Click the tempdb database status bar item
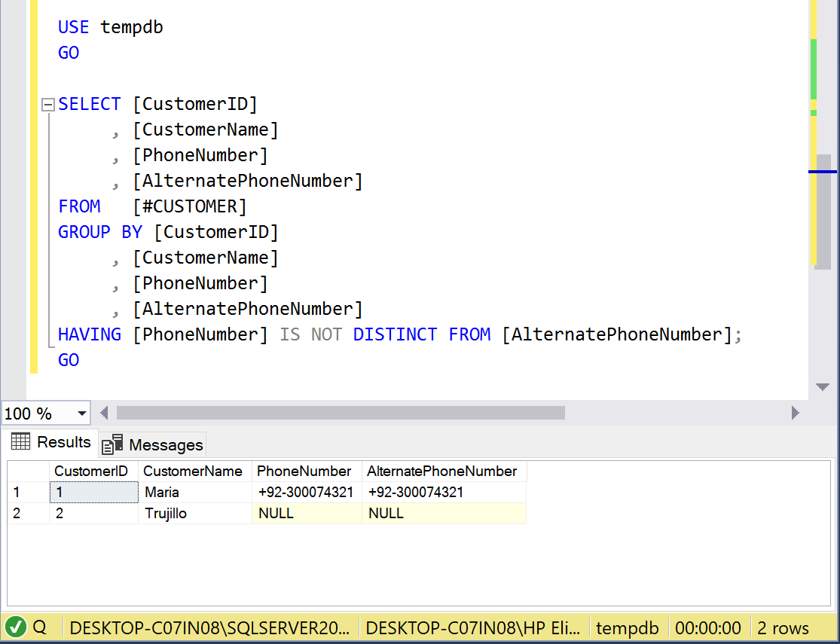This screenshot has width=840, height=644. (627, 627)
